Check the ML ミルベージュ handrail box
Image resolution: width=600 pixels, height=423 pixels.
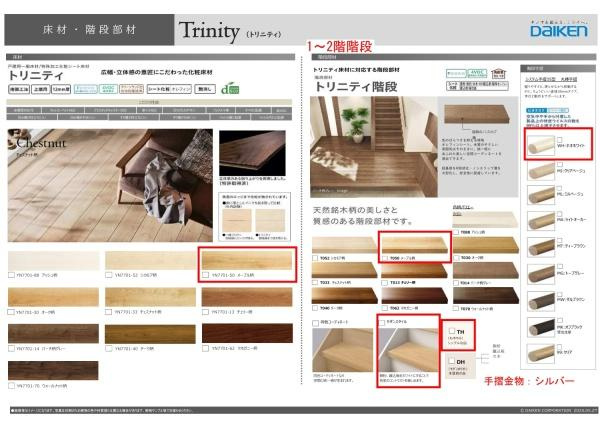(x=559, y=188)
